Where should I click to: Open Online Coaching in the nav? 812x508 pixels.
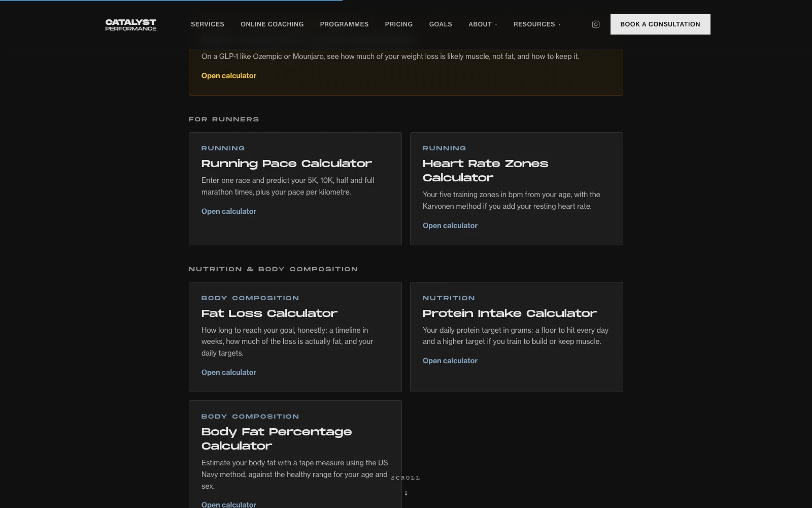tap(272, 24)
